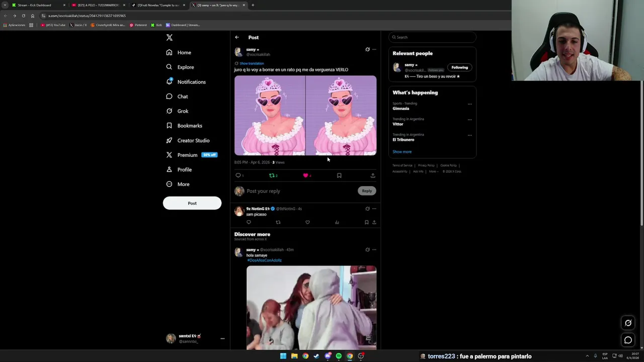Viewport: 644px width, 362px height.
Task: Open Notifications in the sidebar
Action: [186, 81]
